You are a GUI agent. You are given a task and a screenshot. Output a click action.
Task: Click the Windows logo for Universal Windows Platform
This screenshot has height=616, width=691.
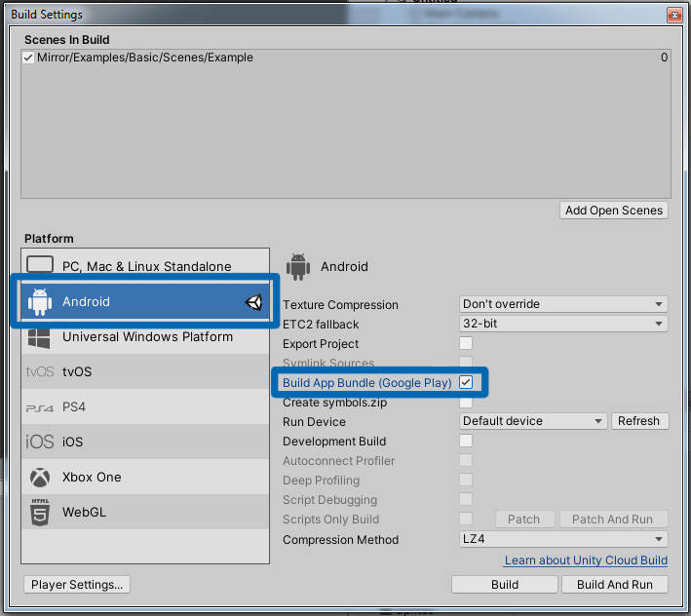click(x=39, y=337)
